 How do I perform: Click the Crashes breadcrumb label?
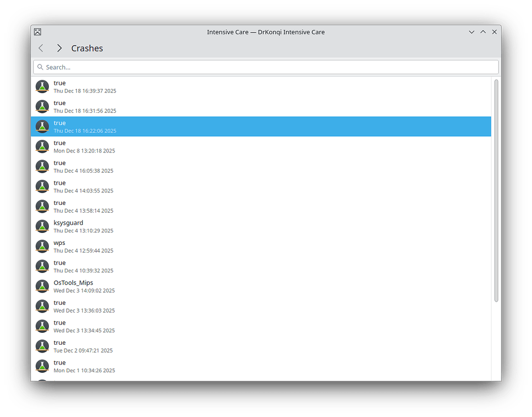pos(87,48)
